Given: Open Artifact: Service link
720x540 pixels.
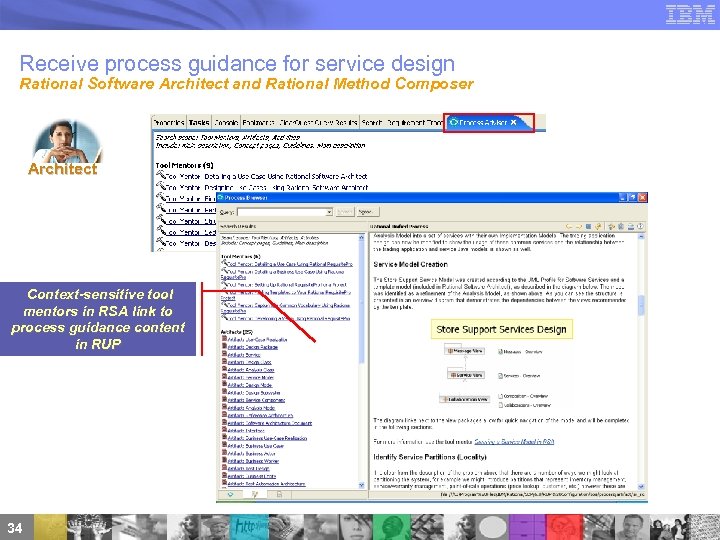Looking at the screenshot, I should (x=244, y=354).
